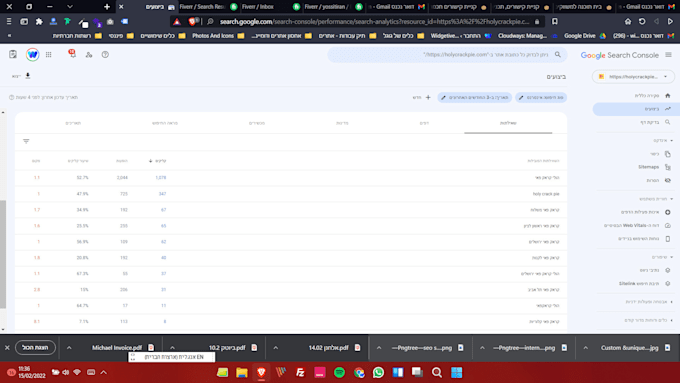Edit the search type Web filter chip

541,98
